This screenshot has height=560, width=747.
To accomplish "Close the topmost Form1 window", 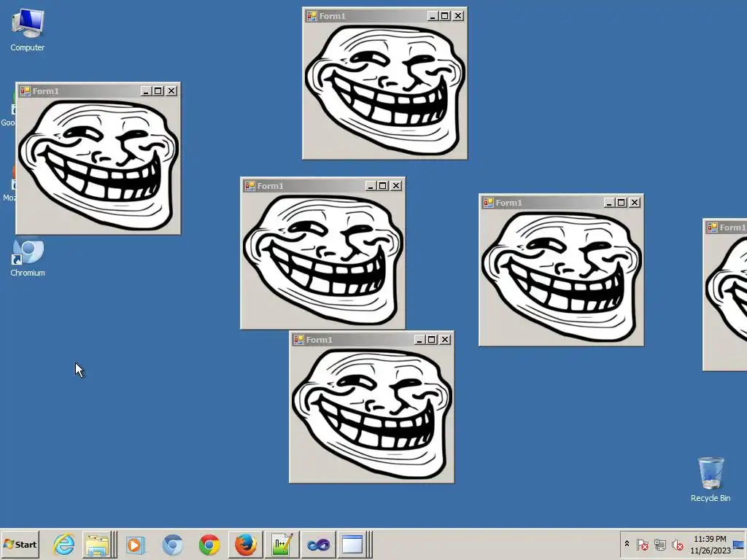I will pos(458,16).
